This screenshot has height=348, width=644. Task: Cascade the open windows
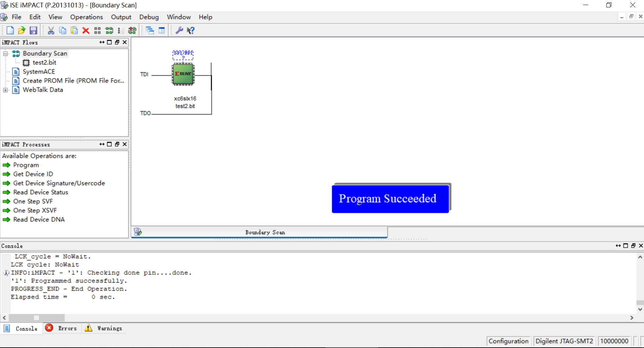tap(150, 30)
